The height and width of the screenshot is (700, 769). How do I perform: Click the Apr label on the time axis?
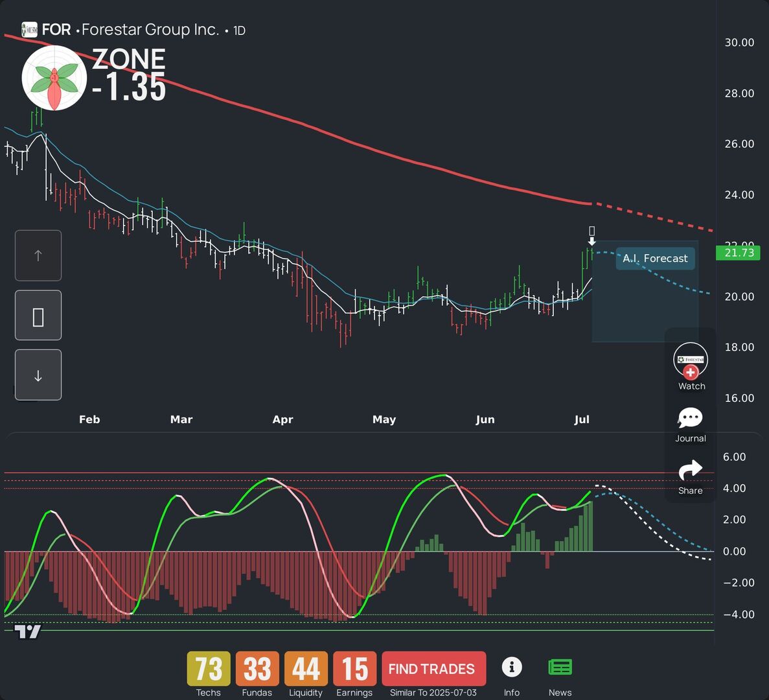click(x=282, y=419)
